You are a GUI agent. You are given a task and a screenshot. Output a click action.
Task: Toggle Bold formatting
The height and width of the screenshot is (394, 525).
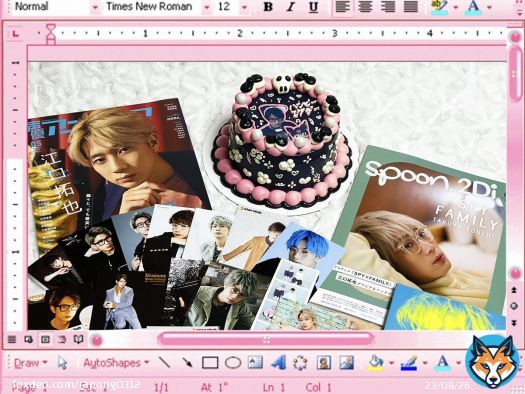[268, 7]
